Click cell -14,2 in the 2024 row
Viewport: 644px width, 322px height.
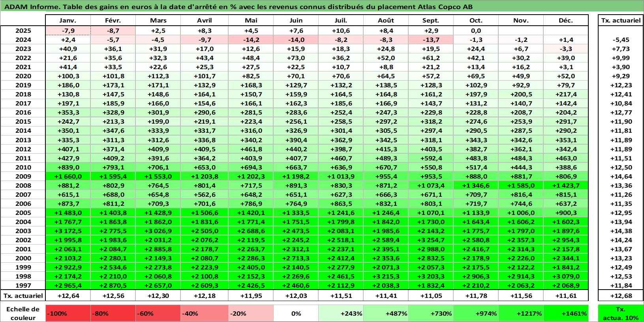[x=251, y=40]
